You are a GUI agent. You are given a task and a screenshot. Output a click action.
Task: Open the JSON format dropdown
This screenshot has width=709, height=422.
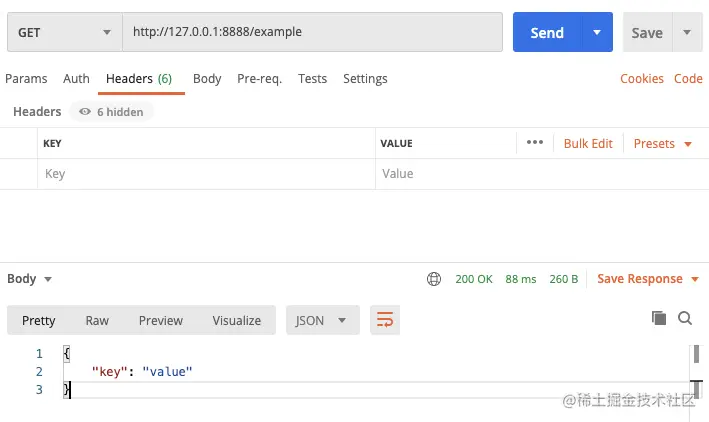tap(322, 320)
